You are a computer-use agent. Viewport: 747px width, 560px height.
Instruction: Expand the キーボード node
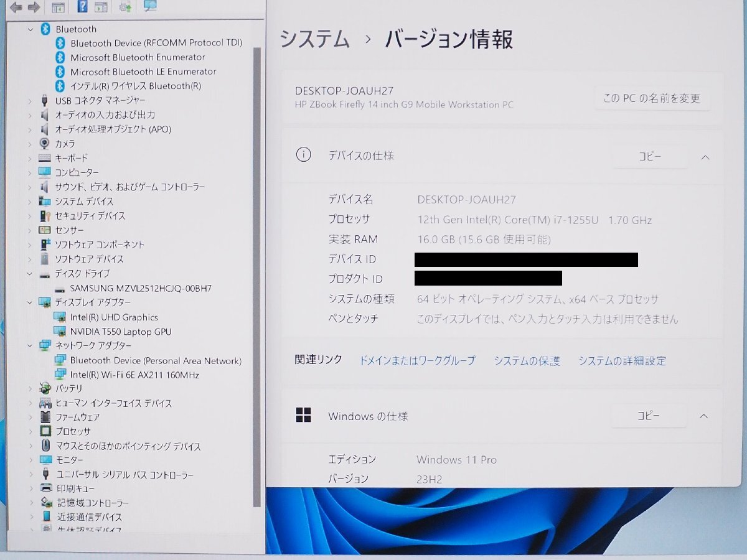(30, 158)
